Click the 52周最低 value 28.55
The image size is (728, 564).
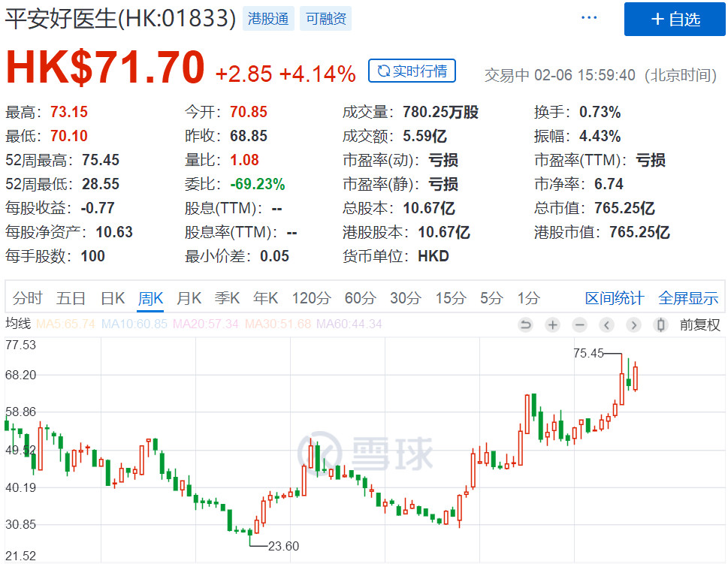100,184
